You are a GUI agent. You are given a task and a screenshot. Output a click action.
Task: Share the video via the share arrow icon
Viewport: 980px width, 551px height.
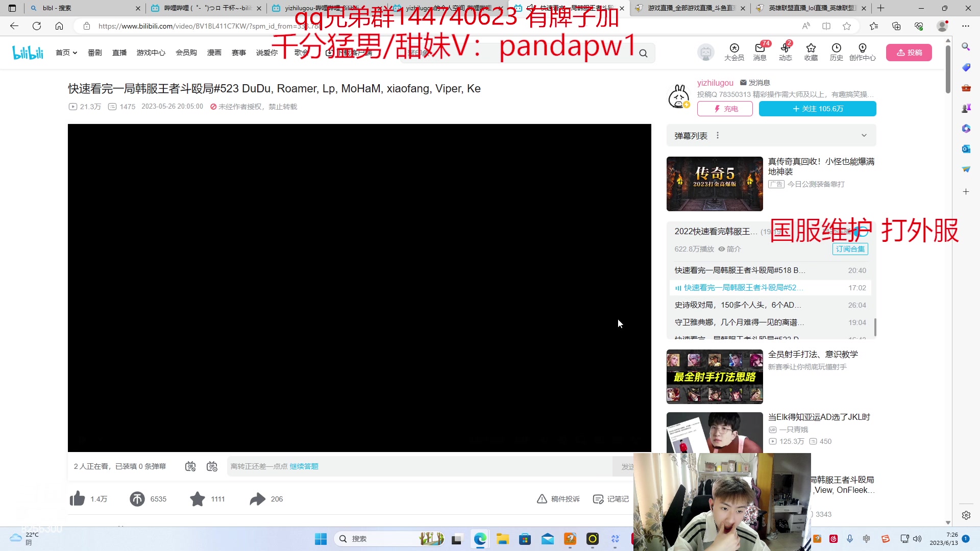click(x=258, y=498)
